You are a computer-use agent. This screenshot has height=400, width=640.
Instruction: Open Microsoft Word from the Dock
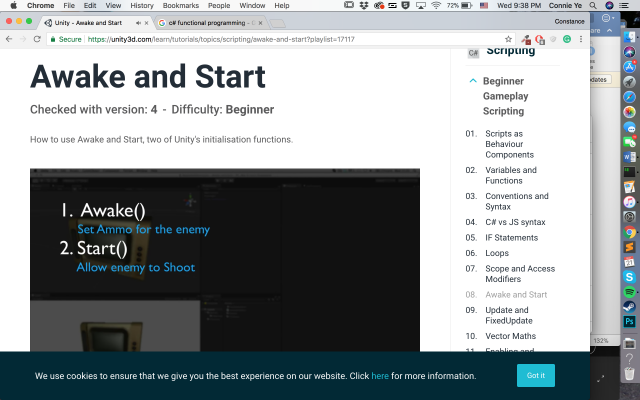click(629, 157)
